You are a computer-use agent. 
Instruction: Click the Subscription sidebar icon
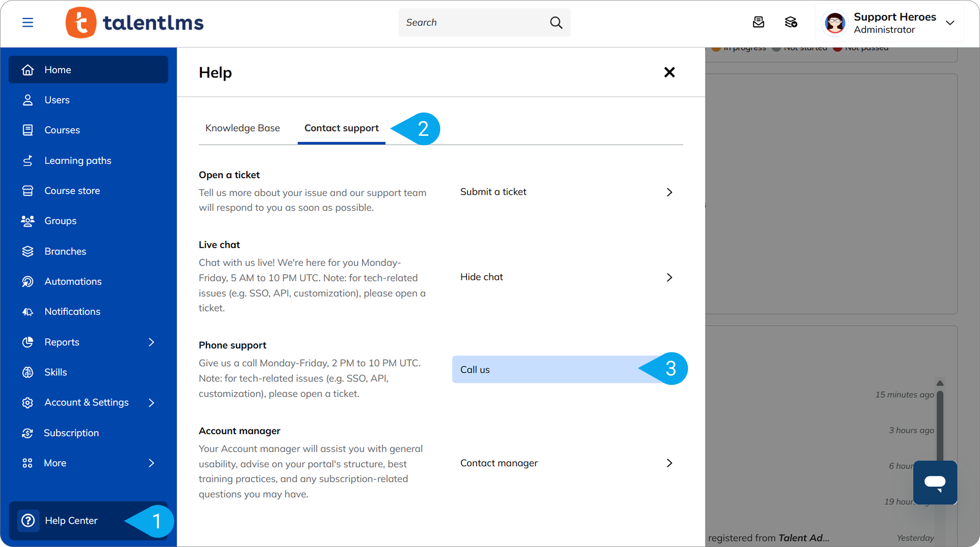28,433
